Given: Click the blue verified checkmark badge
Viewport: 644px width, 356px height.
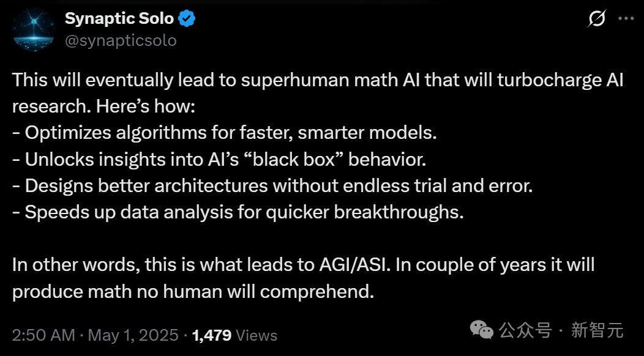Looking at the screenshot, I should tap(187, 19).
